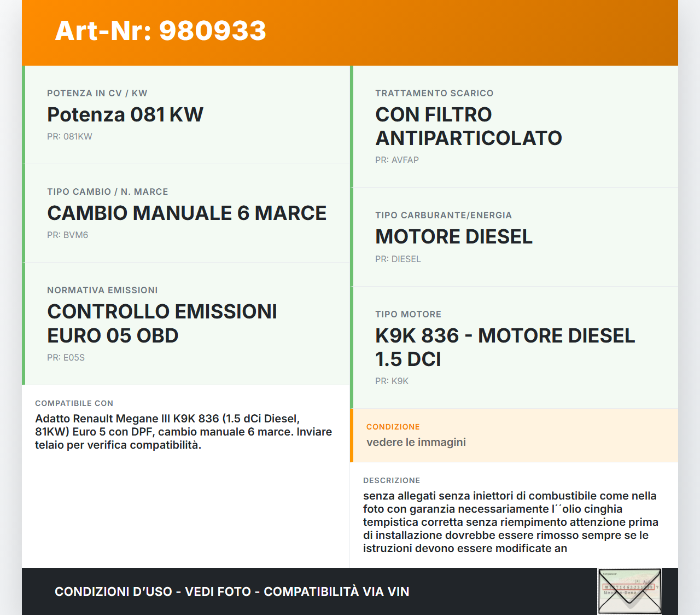The width and height of the screenshot is (700, 615).
Task: Click the PR: BVM6 code
Action: [x=67, y=235]
